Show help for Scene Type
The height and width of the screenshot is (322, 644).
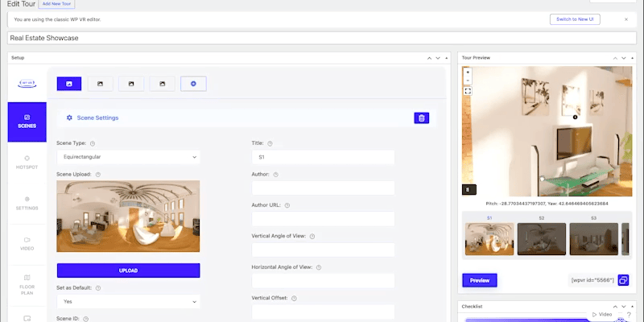93,144
